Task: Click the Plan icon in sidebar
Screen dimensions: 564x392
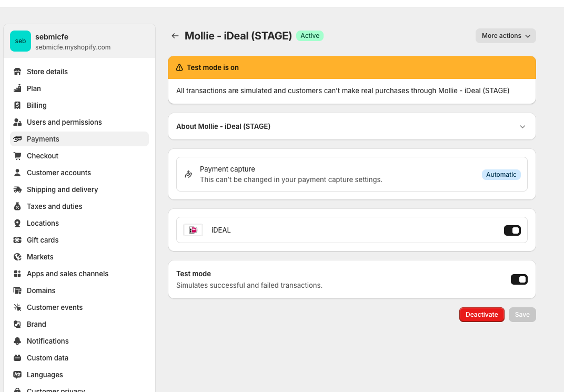Action: (x=17, y=88)
